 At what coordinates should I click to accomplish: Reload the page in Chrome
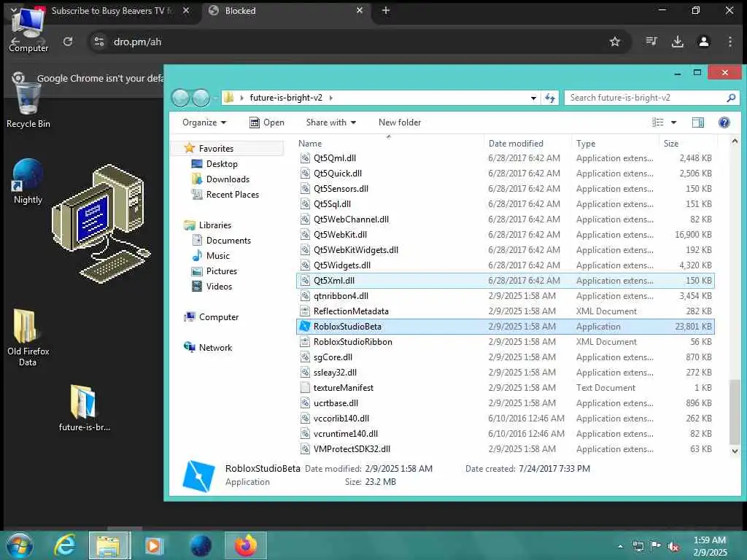[68, 42]
